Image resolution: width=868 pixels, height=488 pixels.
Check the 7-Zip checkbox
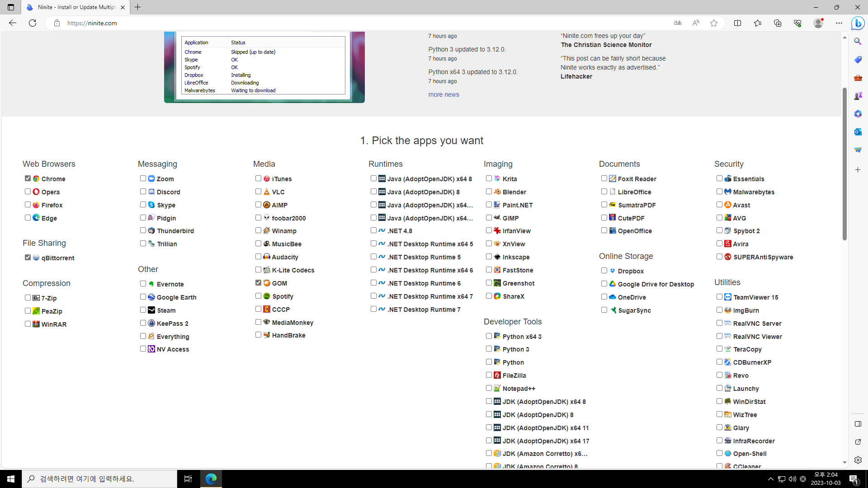point(28,298)
